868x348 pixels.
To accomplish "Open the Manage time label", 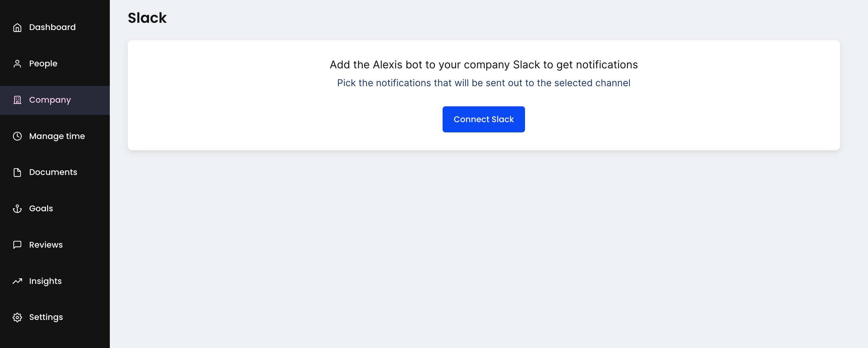I will coord(57,136).
